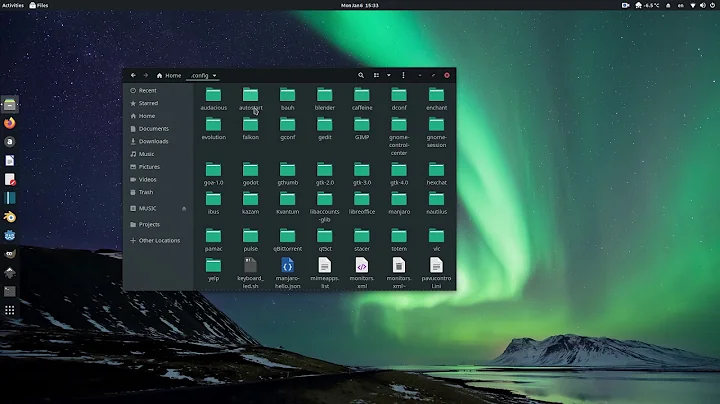The width and height of the screenshot is (720, 404).
Task: Open Recent in the sidebar
Action: pos(147,90)
